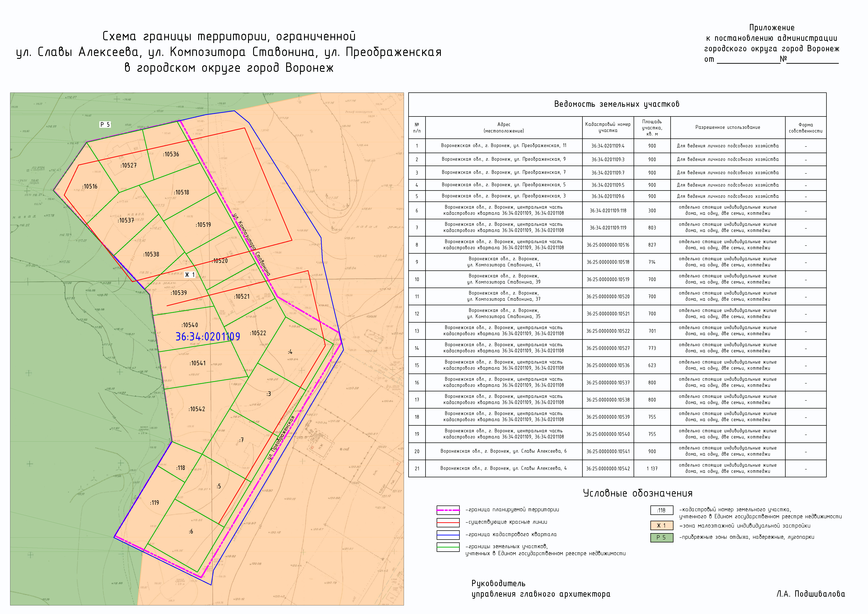The image size is (868, 614).
Task: Click the Кадастровый номер участка column header
Action: point(608,127)
